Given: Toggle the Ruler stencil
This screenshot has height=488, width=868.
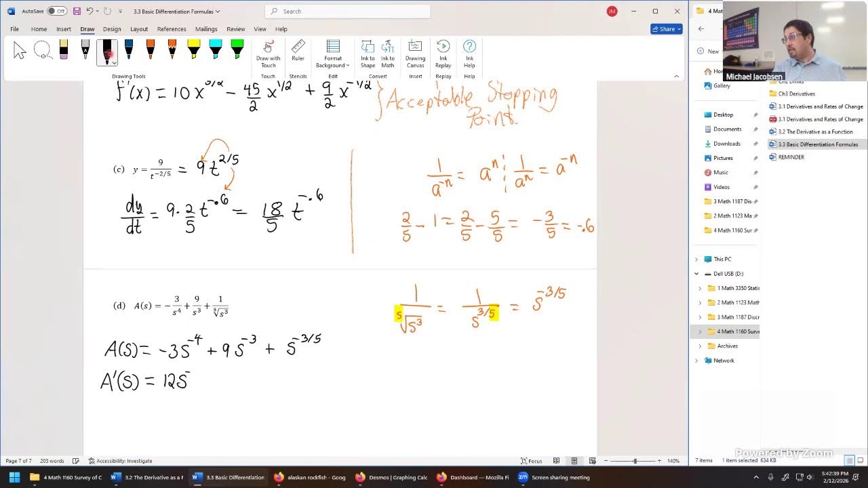Looking at the screenshot, I should (298, 52).
